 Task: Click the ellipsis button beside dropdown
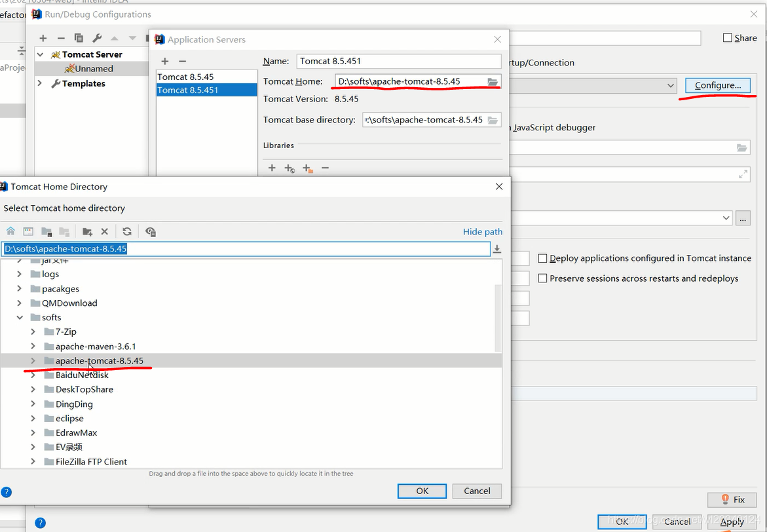pos(743,218)
